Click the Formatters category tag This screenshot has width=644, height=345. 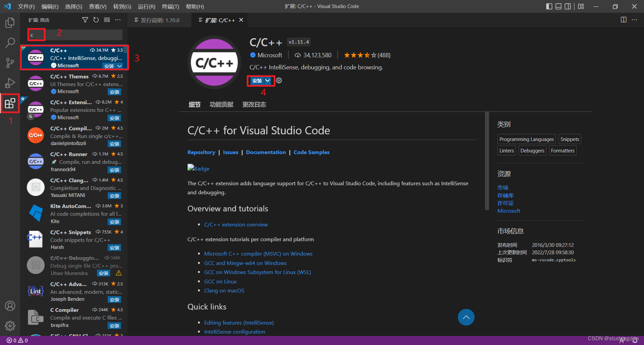pyautogui.click(x=562, y=151)
